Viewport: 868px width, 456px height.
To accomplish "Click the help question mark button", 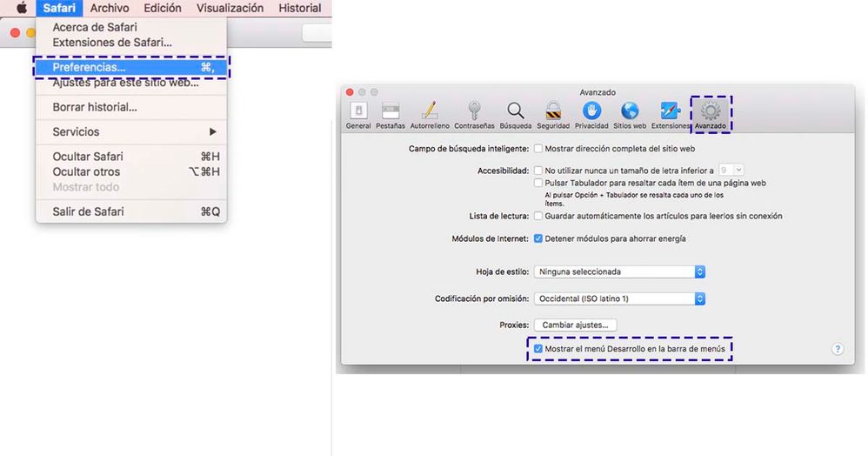I will coord(838,349).
